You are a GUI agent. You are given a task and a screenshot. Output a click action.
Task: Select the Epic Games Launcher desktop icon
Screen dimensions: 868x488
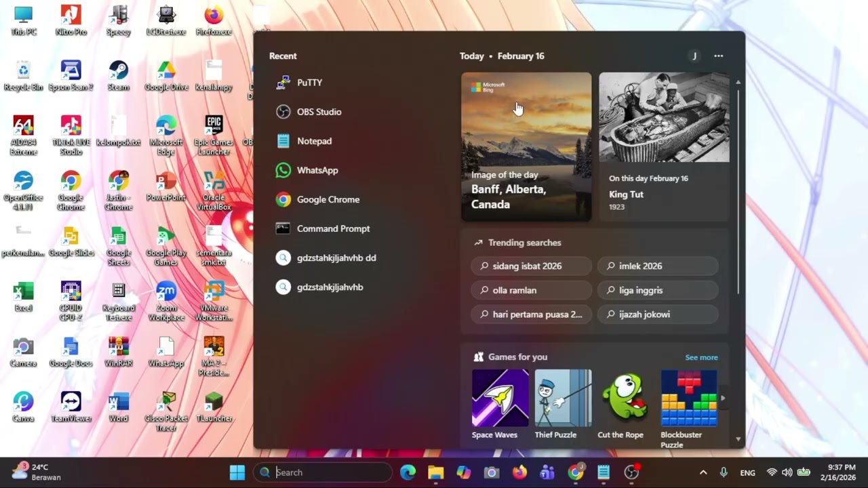214,136
